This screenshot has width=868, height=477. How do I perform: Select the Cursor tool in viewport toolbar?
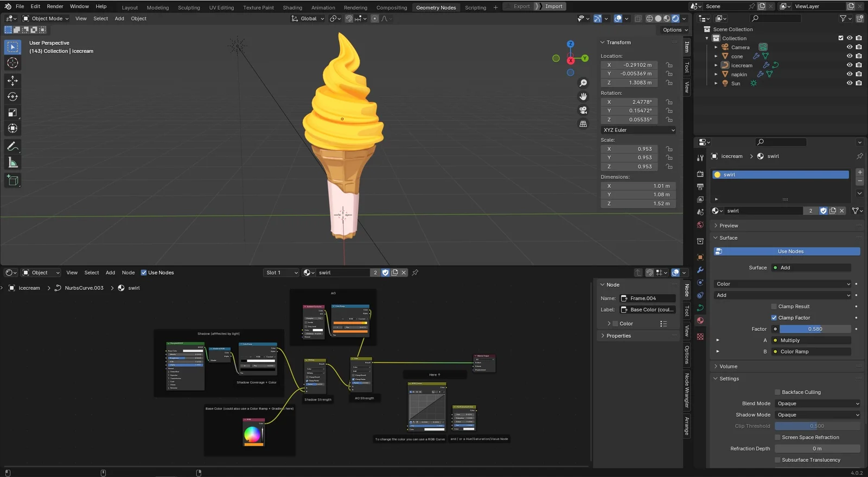[12, 63]
